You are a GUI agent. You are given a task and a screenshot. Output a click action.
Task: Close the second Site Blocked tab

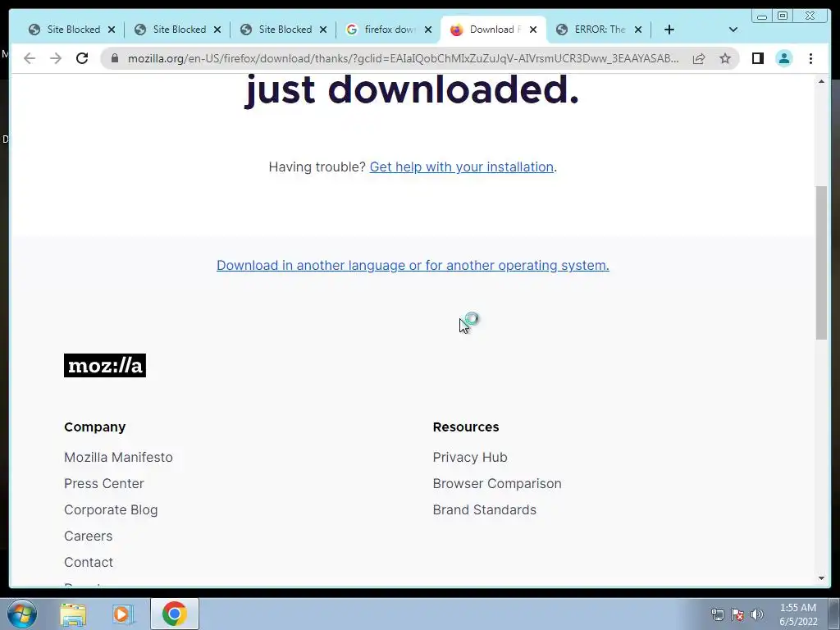pos(217,30)
